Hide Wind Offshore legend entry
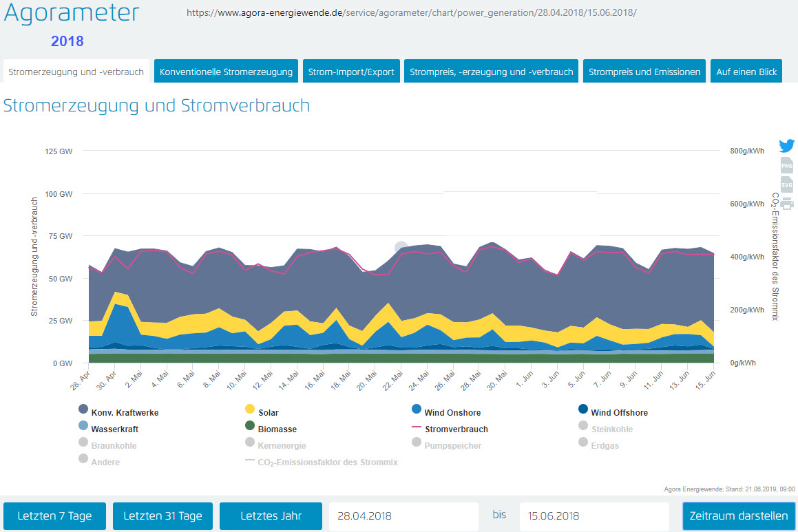 click(x=619, y=413)
